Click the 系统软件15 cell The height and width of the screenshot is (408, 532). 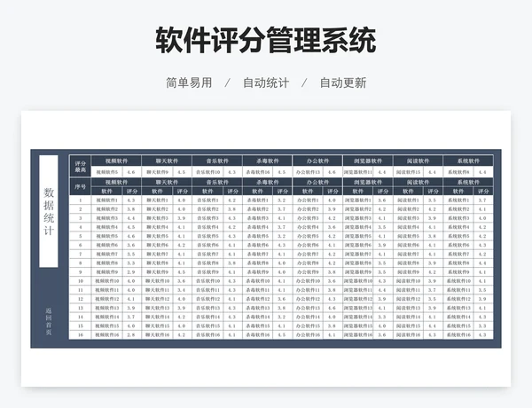click(458, 326)
